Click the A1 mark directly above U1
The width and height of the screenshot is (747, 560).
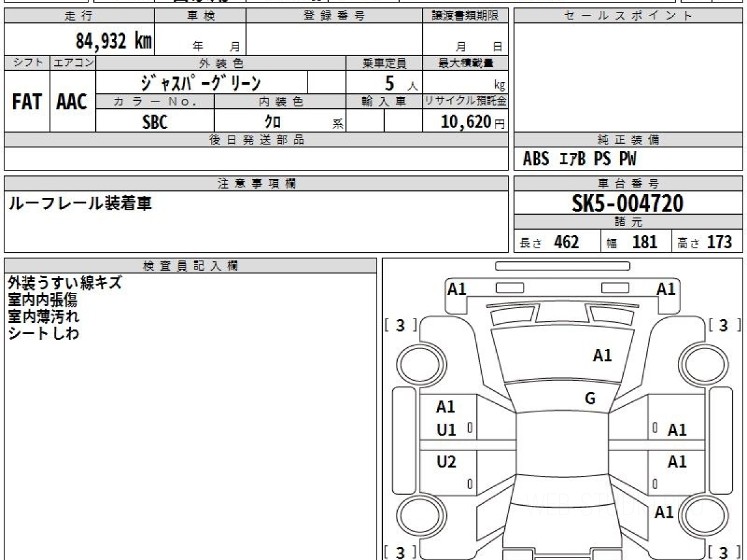click(x=446, y=407)
